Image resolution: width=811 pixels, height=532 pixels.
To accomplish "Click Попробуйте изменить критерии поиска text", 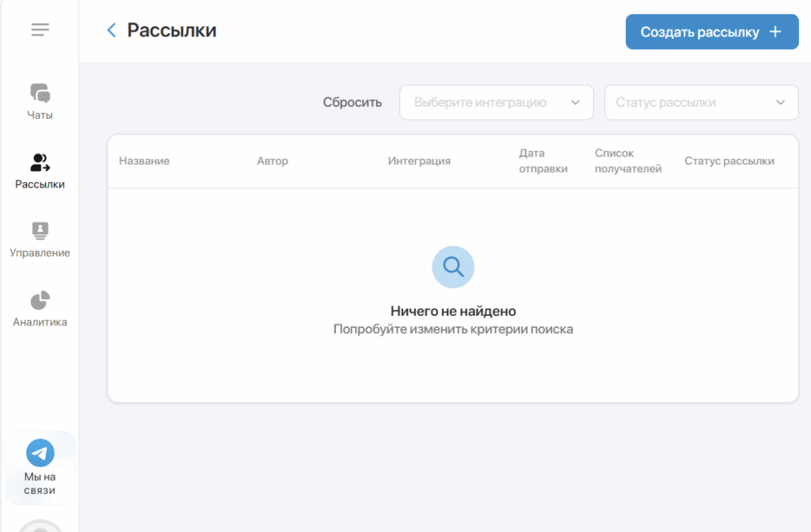I will 453,329.
